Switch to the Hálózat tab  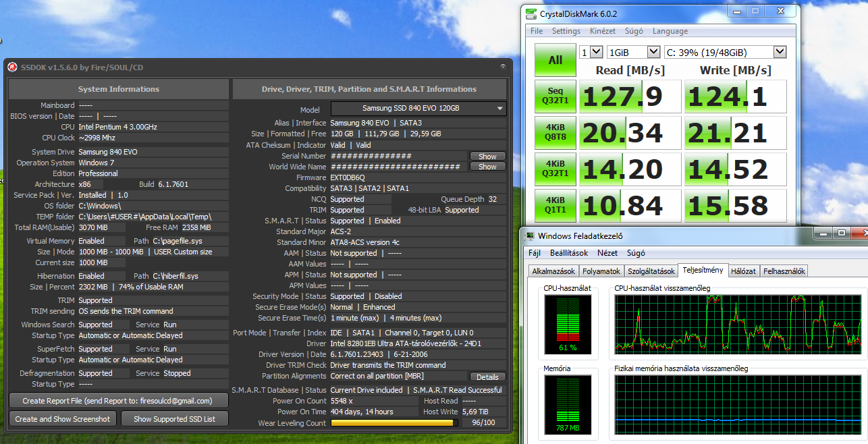[744, 271]
